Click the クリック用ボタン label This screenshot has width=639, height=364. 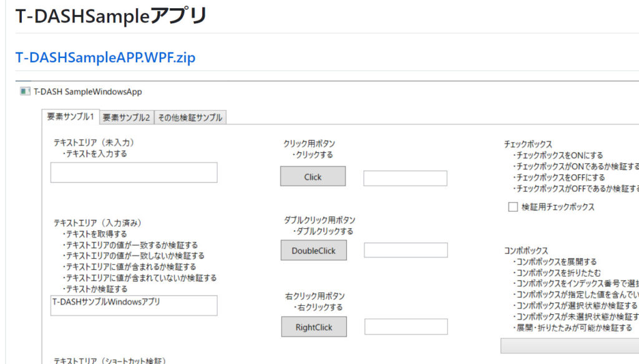309,144
